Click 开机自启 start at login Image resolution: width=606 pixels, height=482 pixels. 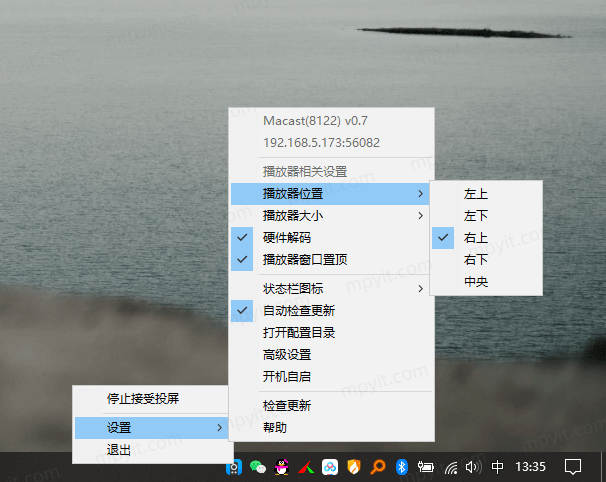330,377
